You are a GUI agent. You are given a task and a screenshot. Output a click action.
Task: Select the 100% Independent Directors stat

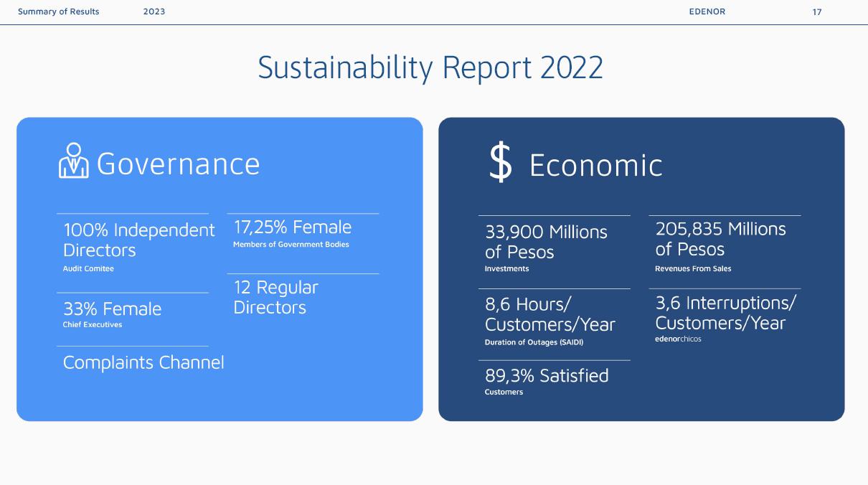click(x=138, y=240)
